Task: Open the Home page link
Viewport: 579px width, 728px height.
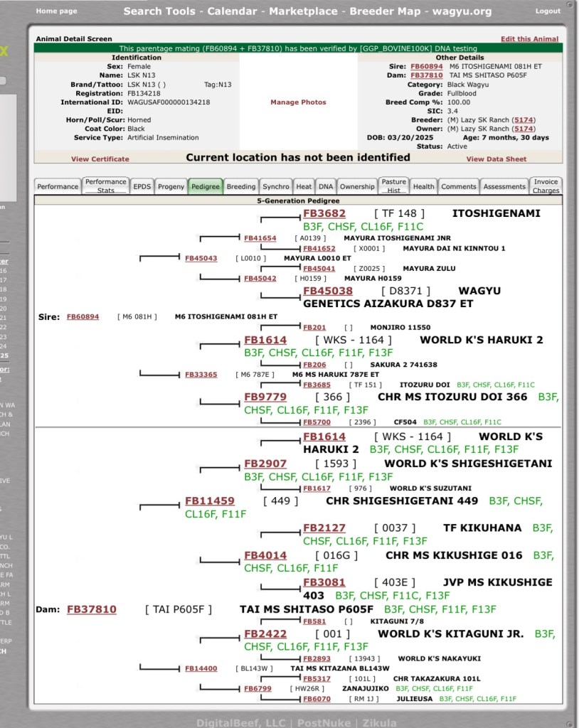Action: [56, 11]
